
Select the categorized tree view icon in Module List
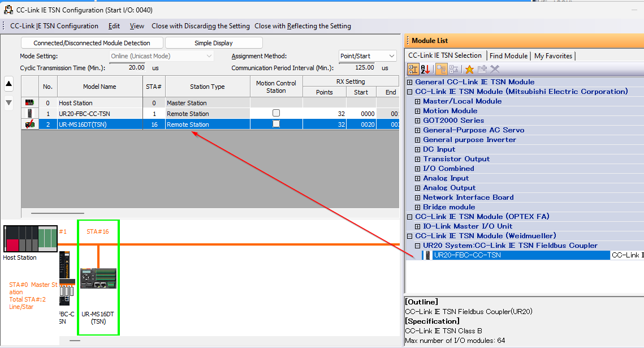point(413,69)
